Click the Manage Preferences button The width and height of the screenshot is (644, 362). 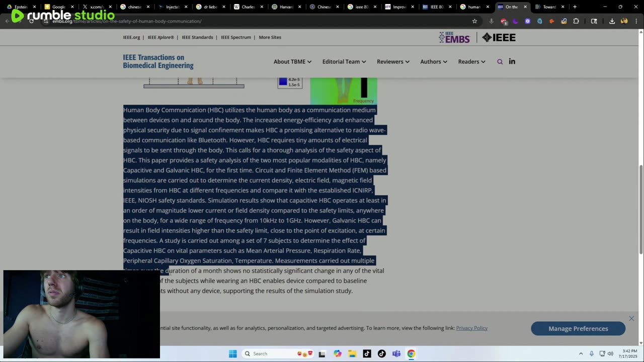pyautogui.click(x=578, y=328)
